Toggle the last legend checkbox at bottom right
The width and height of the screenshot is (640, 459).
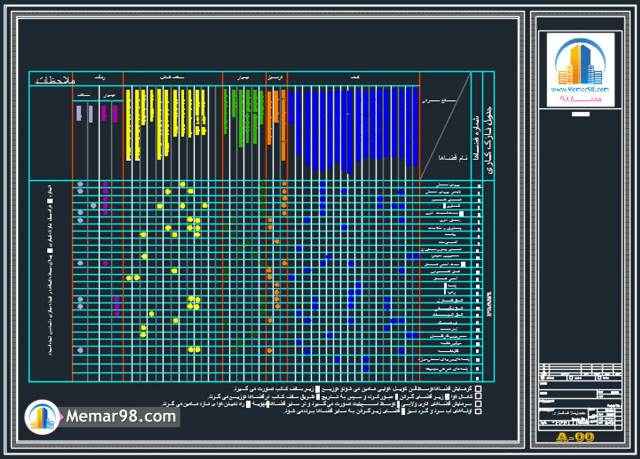coord(478,409)
